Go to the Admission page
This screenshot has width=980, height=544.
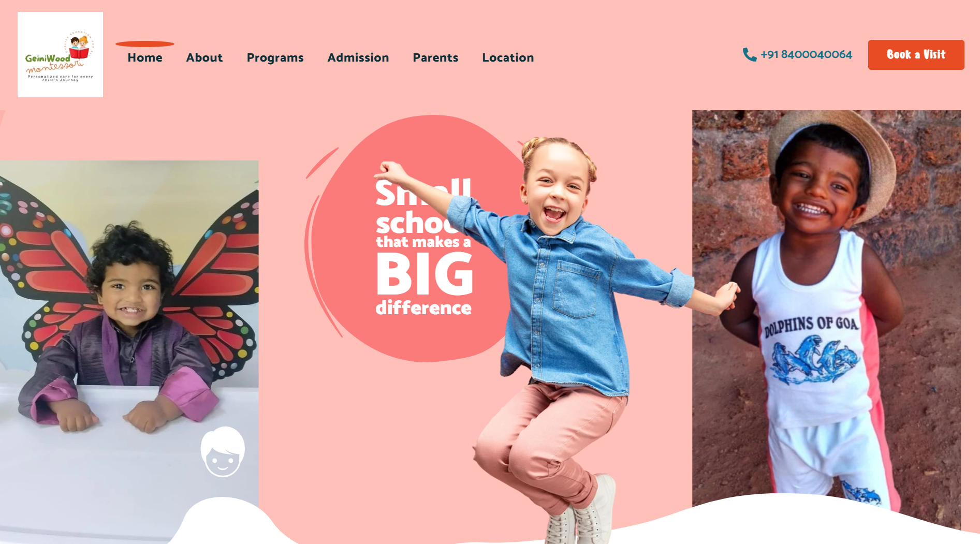pyautogui.click(x=358, y=57)
